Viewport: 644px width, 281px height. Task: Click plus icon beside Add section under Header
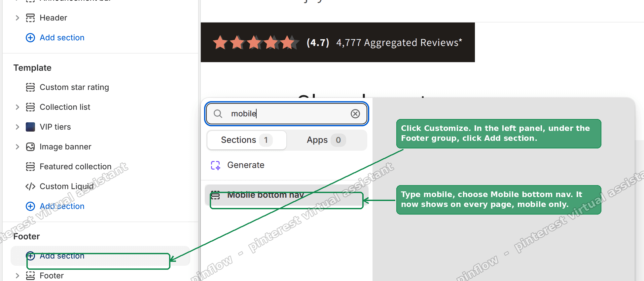[x=30, y=38]
